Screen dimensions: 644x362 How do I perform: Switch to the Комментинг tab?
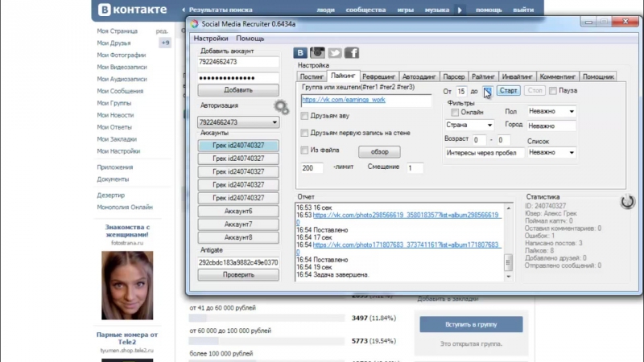click(557, 76)
